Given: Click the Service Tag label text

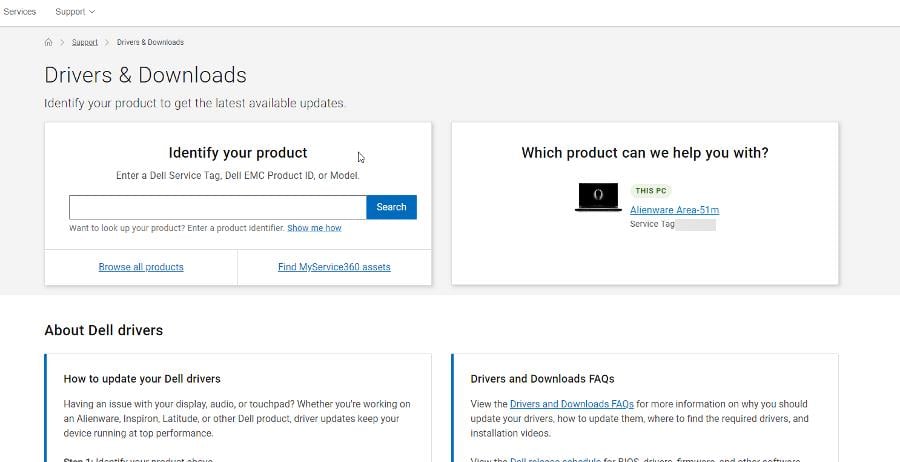Looking at the screenshot, I should (x=652, y=224).
